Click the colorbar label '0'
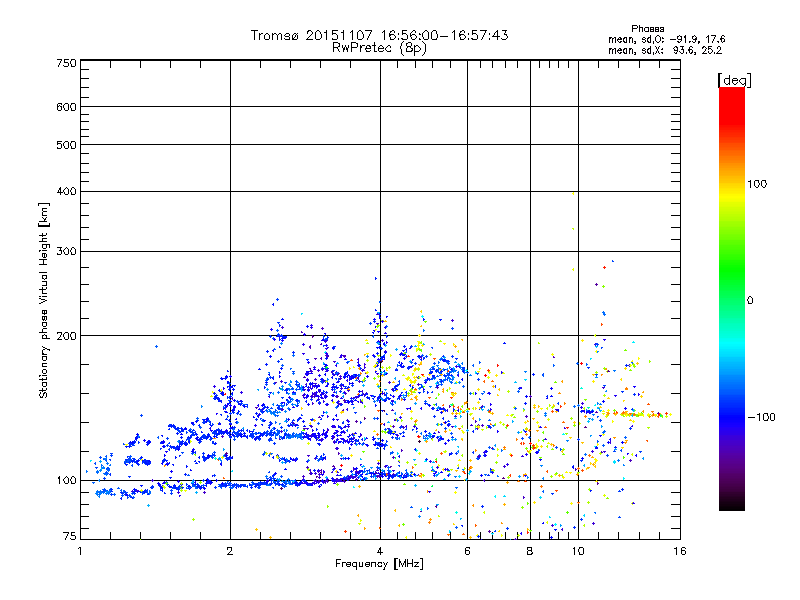The width and height of the screenshot is (800, 600). click(x=750, y=301)
